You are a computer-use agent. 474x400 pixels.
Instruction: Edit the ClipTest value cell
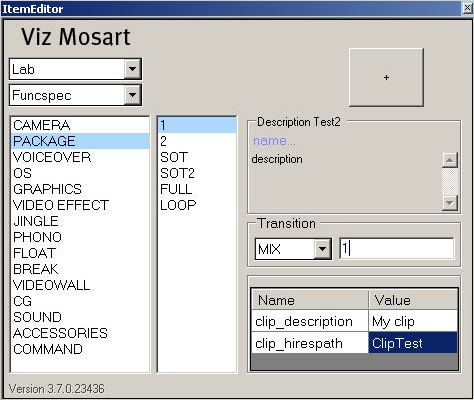click(x=413, y=343)
